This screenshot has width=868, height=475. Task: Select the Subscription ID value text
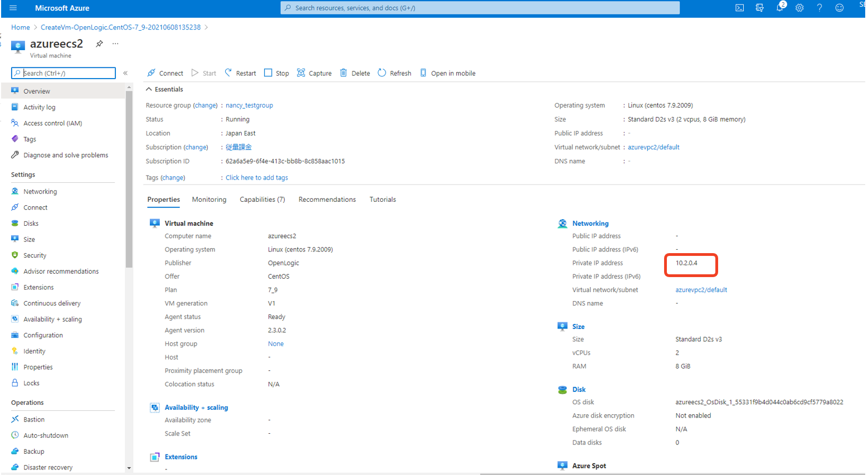[285, 161]
